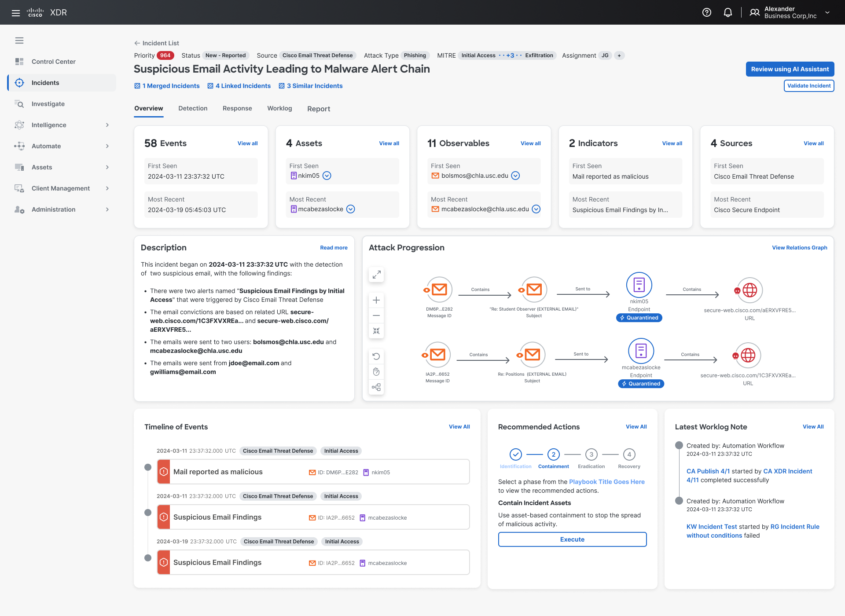Select secure-web.cisco.com/1C3FXVXREa URL node
The height and width of the screenshot is (616, 845).
pos(748,355)
